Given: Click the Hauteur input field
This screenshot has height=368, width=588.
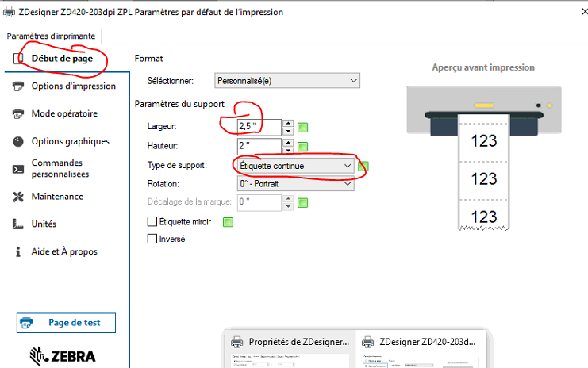Looking at the screenshot, I should [x=258, y=146].
